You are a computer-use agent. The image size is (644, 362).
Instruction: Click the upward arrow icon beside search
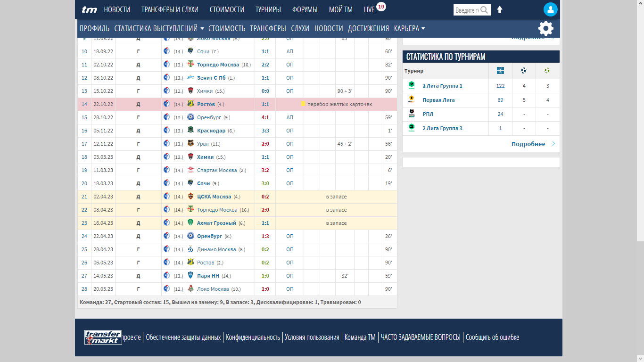500,10
